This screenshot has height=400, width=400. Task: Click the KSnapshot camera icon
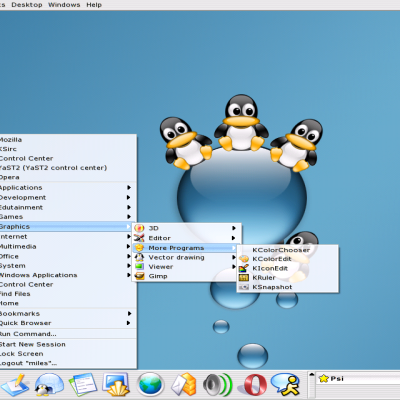coord(244,287)
